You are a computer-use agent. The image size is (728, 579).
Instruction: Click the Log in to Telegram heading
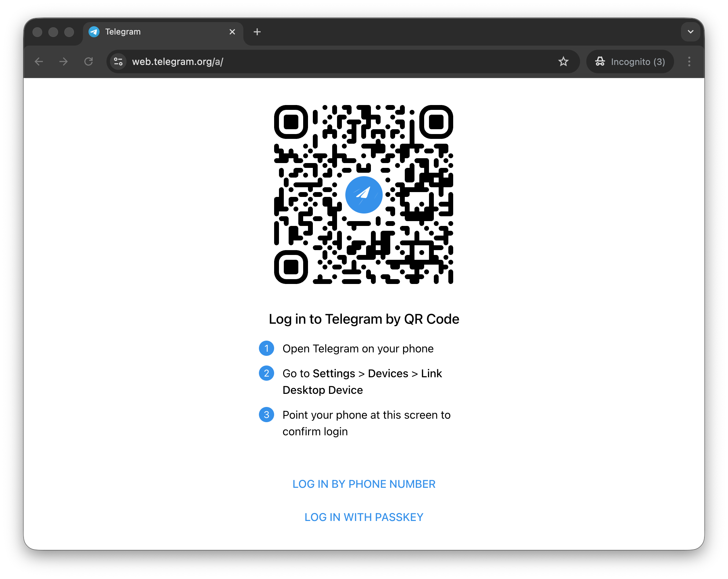pyautogui.click(x=364, y=319)
